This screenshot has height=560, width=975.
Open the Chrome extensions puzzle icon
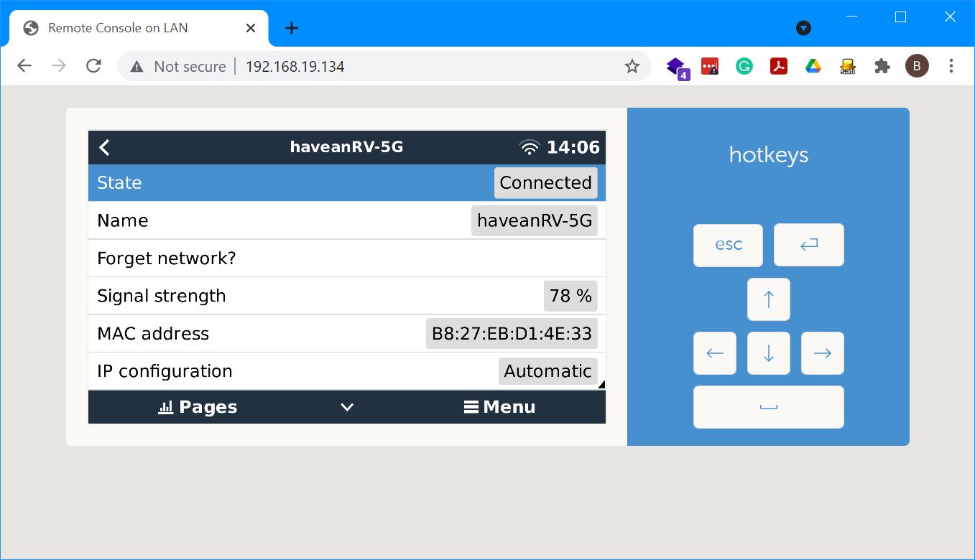[x=882, y=67]
